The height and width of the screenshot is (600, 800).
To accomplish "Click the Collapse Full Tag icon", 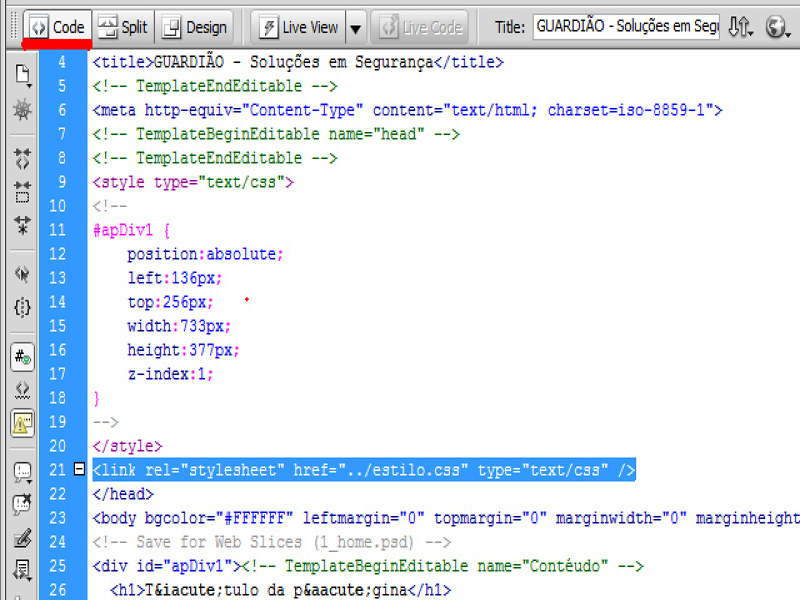I will coord(21,159).
